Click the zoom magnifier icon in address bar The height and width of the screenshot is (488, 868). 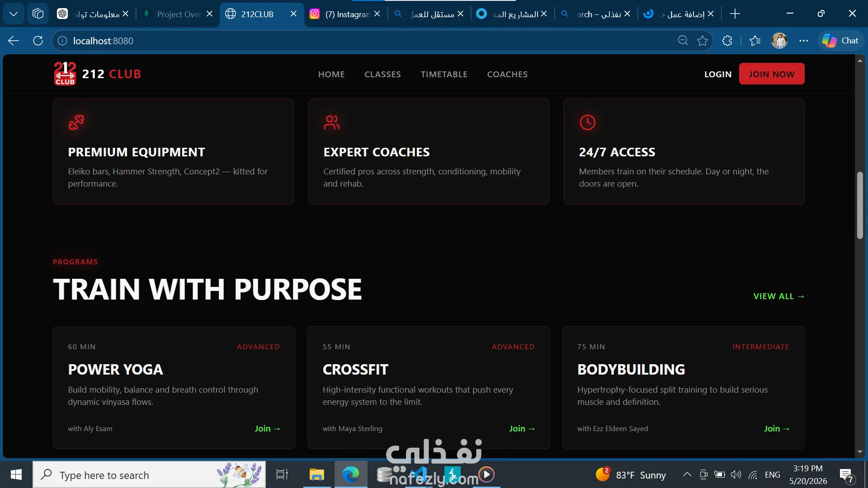[x=683, y=41]
